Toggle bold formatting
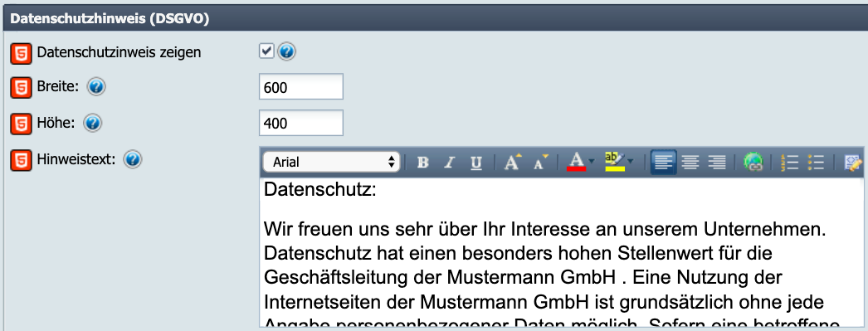 tap(423, 163)
